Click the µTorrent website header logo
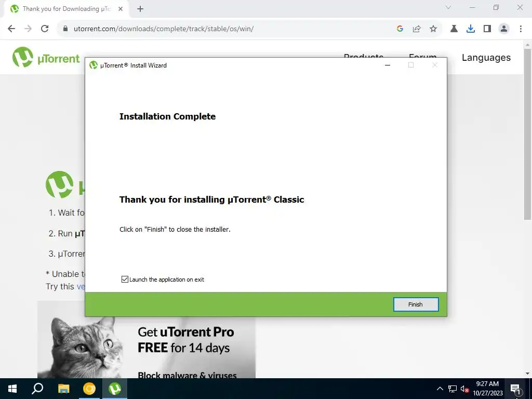This screenshot has width=532, height=399. click(x=46, y=57)
